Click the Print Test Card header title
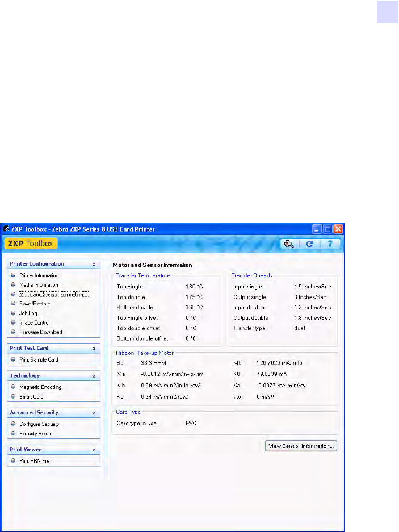 coord(29,348)
